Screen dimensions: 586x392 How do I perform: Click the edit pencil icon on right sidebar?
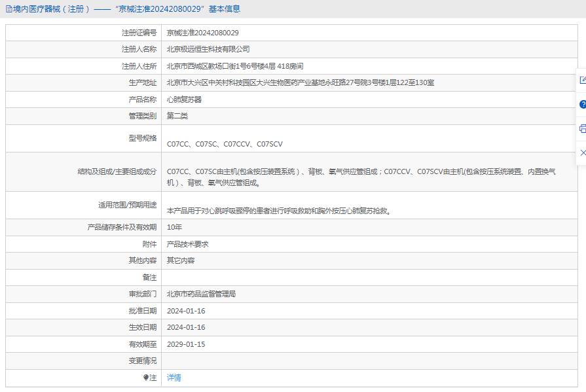[x=582, y=80]
